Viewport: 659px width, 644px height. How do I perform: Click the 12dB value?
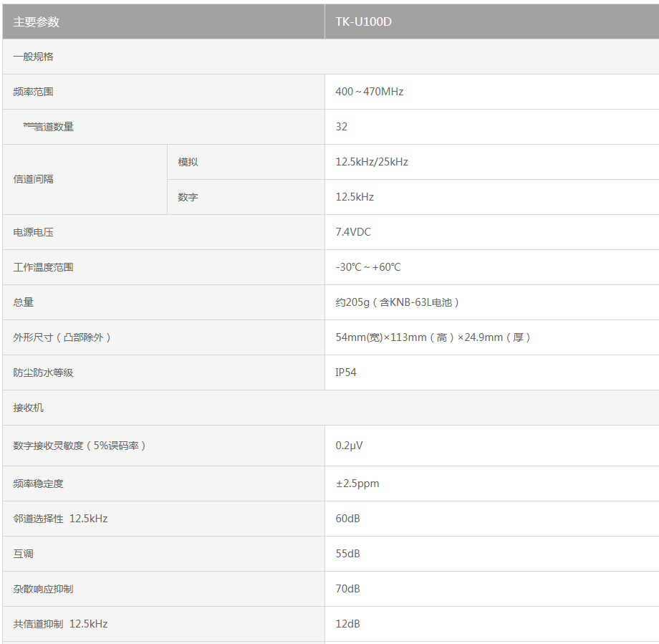pos(347,624)
